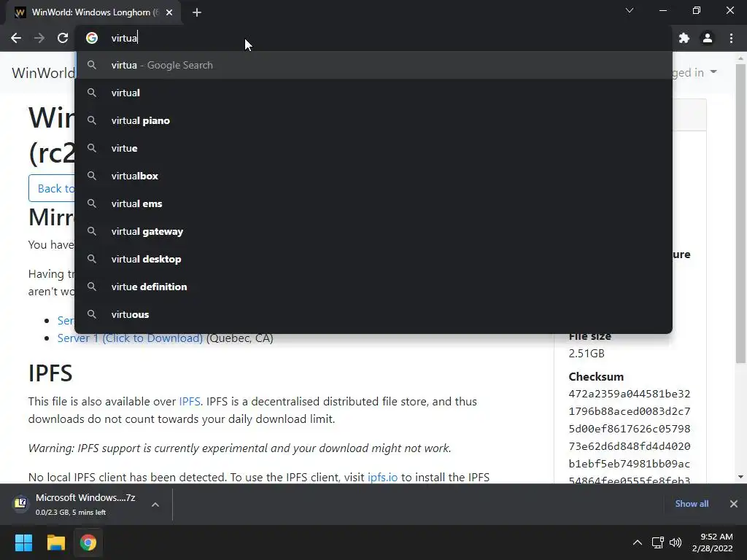Screen dimensions: 747x560
Task: Select the 'virtuous' suggestion
Action: pos(373,314)
